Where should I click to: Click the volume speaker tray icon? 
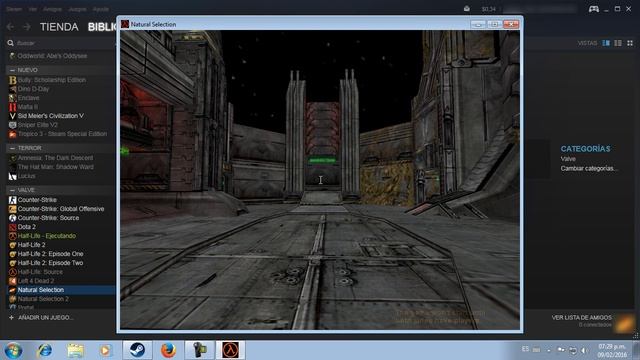584,350
